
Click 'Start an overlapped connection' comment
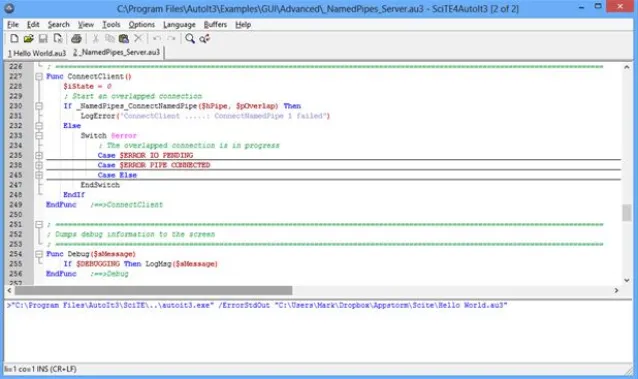point(137,96)
